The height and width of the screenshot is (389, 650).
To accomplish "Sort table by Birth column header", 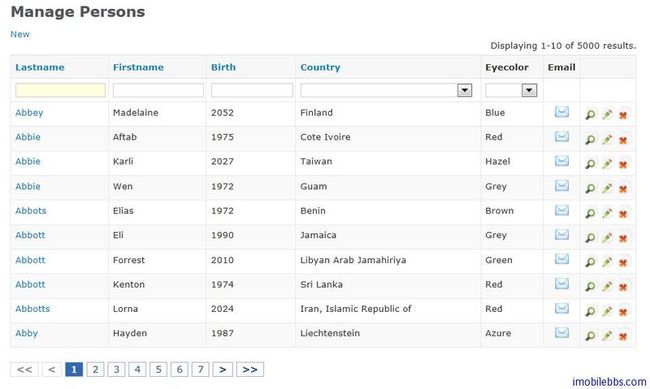I will click(223, 67).
